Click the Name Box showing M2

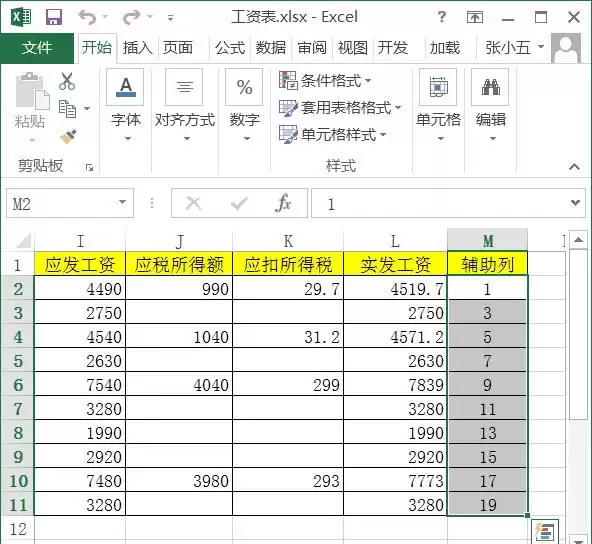[x=70, y=203]
